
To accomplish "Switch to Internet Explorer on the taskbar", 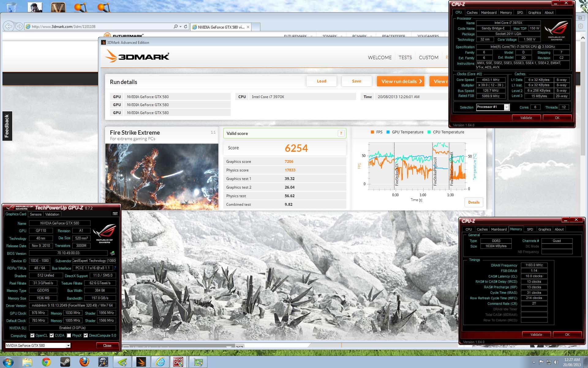I will tap(160, 362).
